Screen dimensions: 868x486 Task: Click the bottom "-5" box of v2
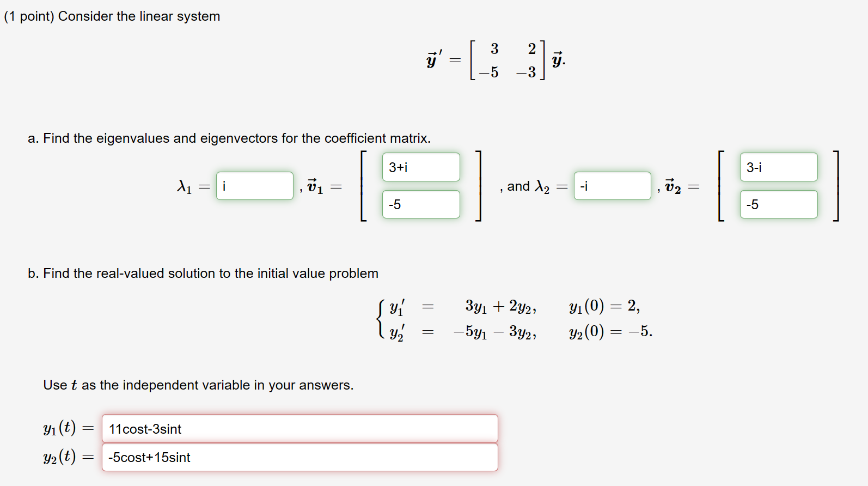click(778, 204)
